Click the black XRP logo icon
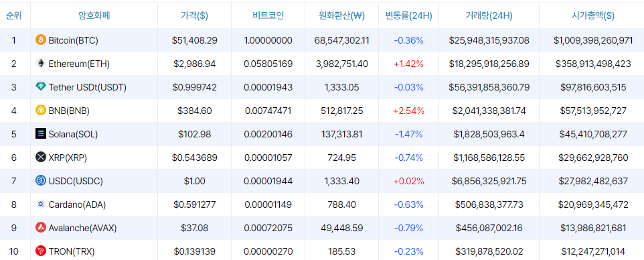This screenshot has height=260, width=644. (x=41, y=157)
